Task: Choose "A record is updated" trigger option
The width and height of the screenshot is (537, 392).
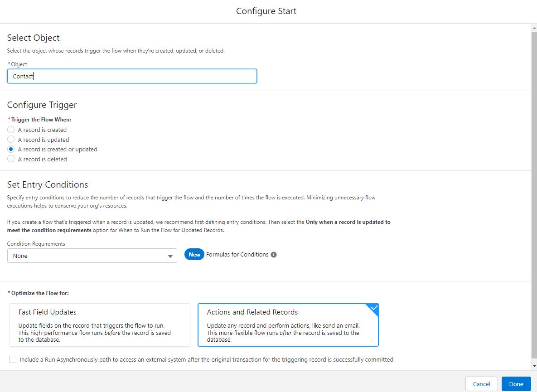Action: (11, 140)
